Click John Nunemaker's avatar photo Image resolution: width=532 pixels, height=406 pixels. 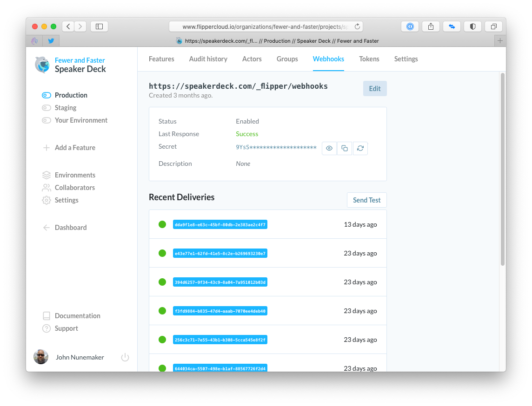coord(41,357)
